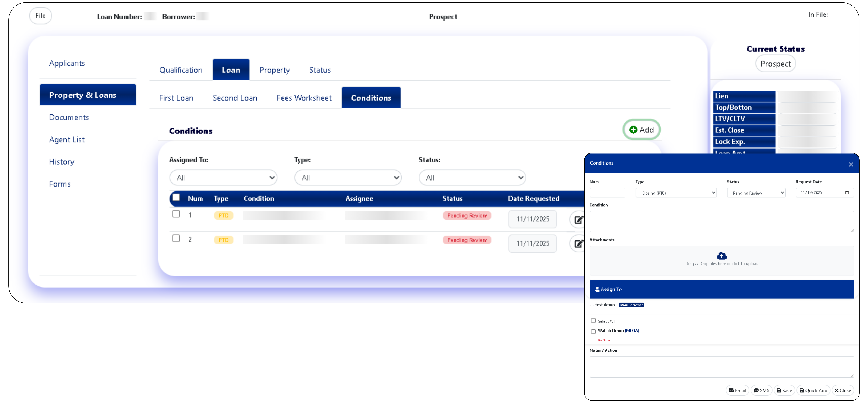Expand the Closing (PTC) type dropdown

click(x=676, y=193)
